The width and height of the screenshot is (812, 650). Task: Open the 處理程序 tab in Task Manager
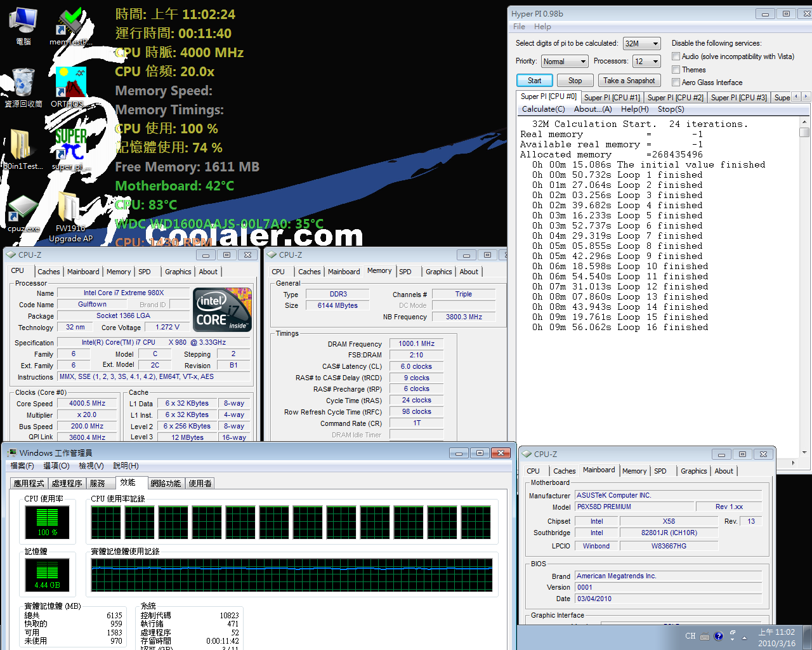(67, 484)
